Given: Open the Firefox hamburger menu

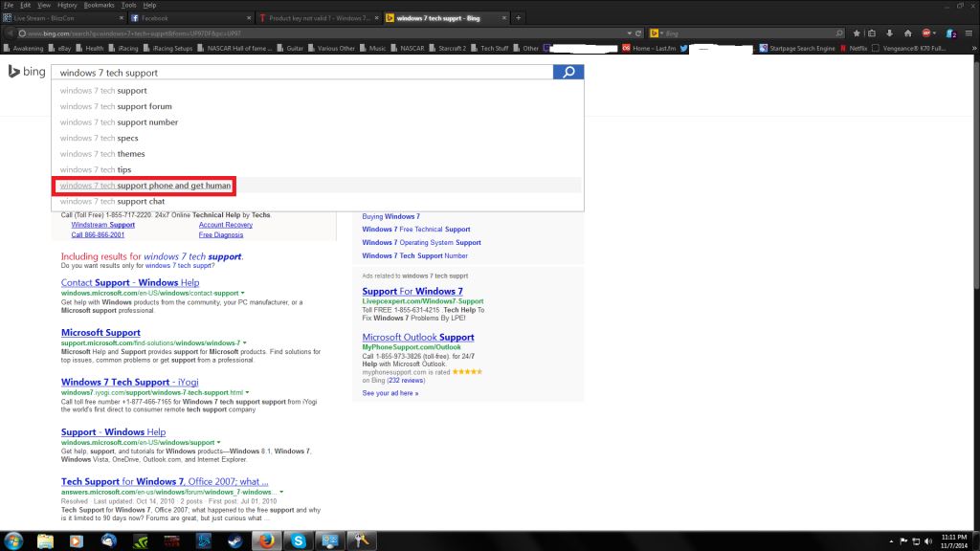Looking at the screenshot, I should click(x=969, y=33).
